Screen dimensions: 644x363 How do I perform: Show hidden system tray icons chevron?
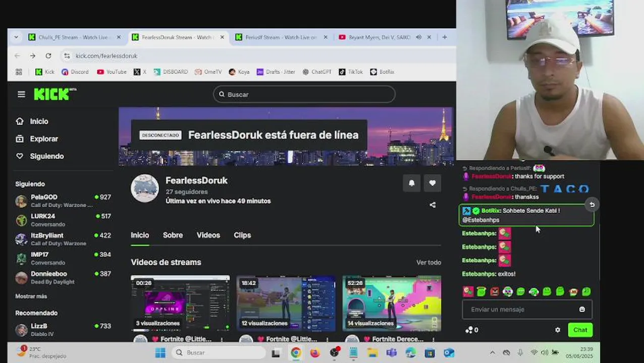point(493,352)
